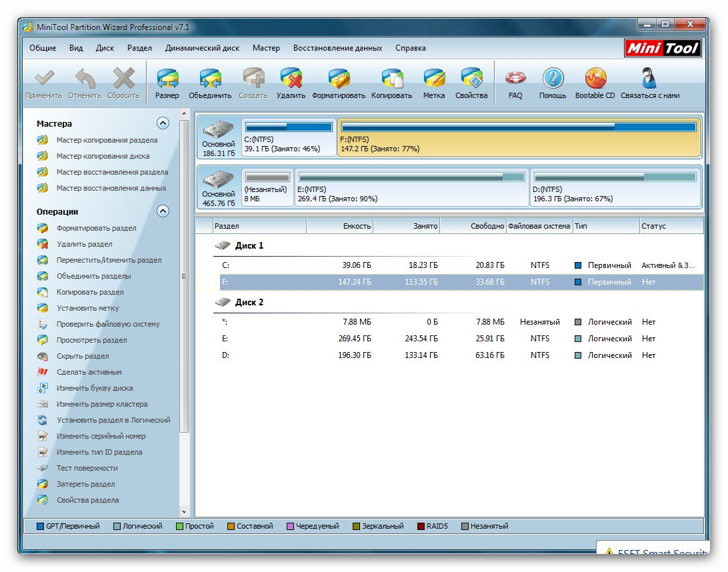The height and width of the screenshot is (572, 728).
Task: Click Изменить букву диска operation
Action: 94,388
